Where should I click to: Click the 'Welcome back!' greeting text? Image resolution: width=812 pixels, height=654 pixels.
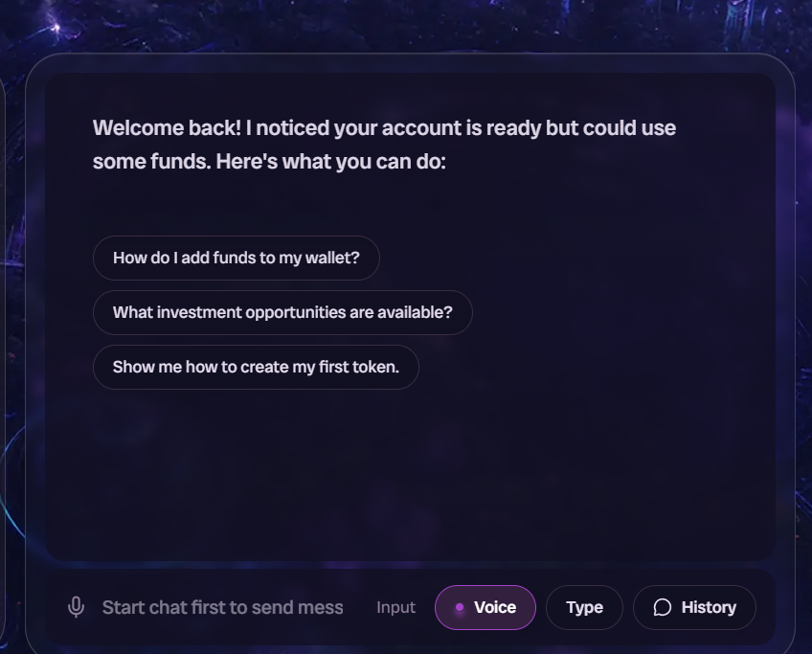167,128
